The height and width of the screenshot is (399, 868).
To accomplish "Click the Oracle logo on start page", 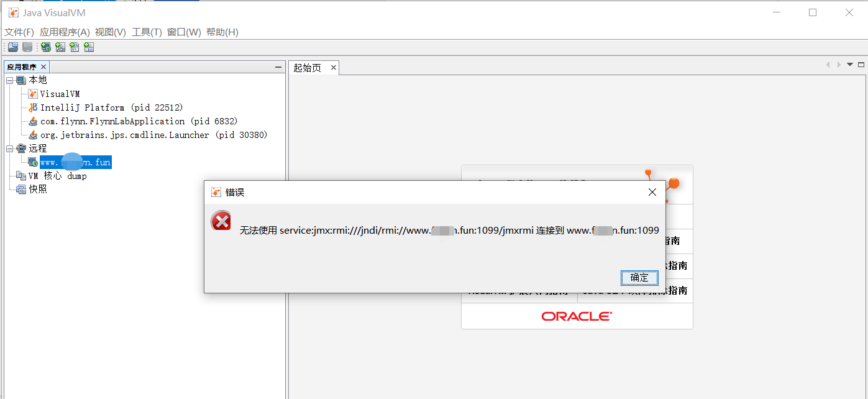I will tap(577, 316).
